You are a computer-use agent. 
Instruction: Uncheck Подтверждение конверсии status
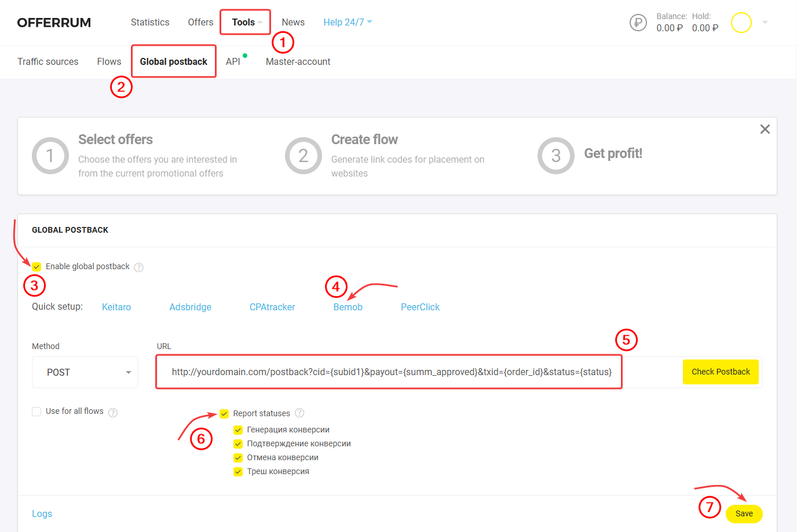click(x=238, y=443)
